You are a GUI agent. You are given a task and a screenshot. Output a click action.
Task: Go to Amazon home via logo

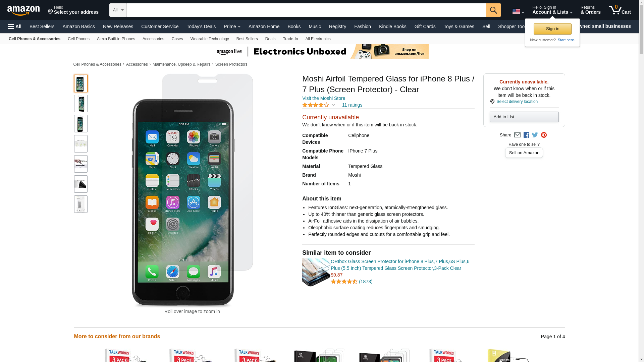click(x=23, y=10)
